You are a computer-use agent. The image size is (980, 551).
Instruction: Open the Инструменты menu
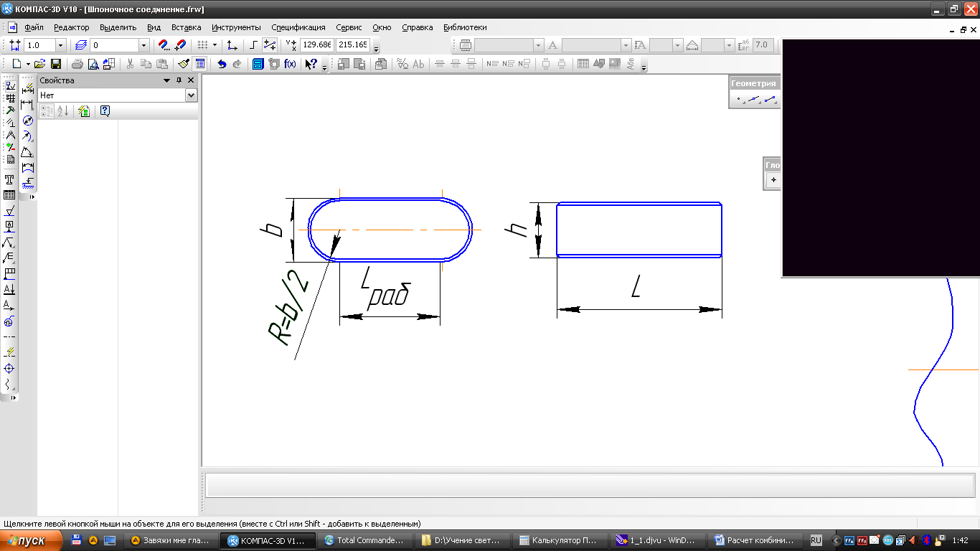tap(236, 27)
